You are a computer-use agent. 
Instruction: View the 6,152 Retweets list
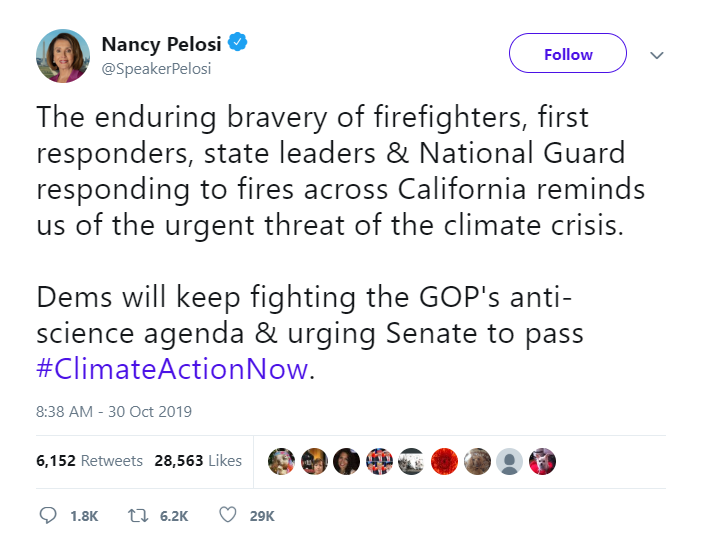coord(90,461)
